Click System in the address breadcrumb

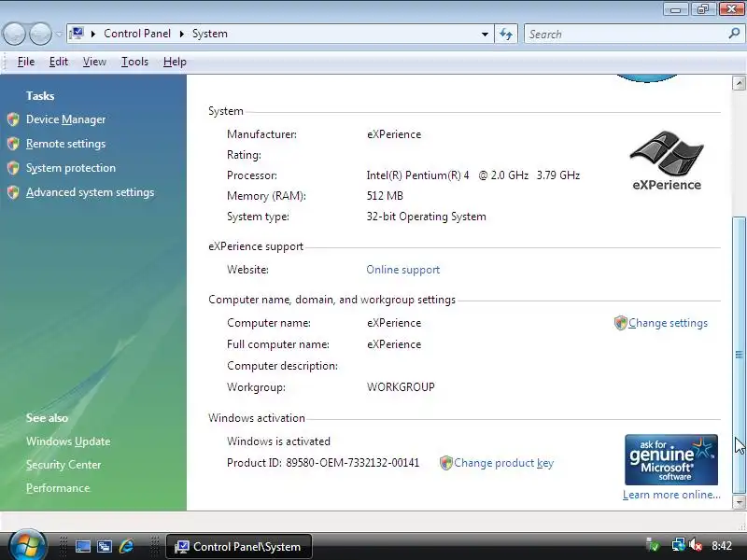click(x=209, y=34)
